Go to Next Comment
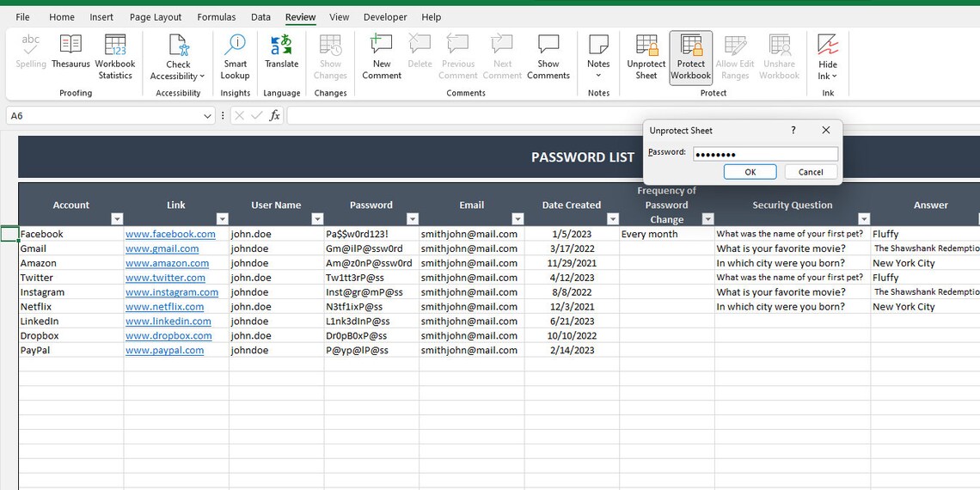 tap(502, 57)
